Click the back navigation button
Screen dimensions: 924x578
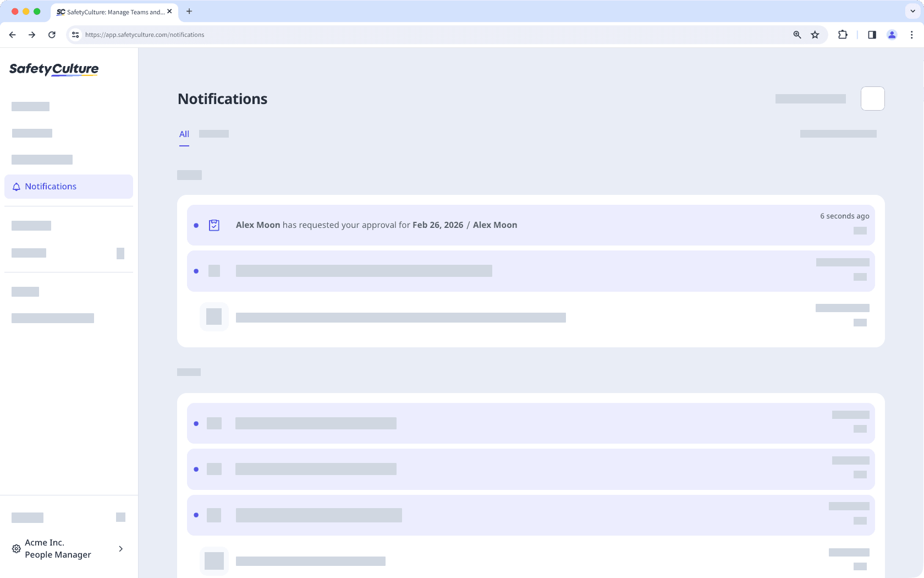pyautogui.click(x=12, y=35)
